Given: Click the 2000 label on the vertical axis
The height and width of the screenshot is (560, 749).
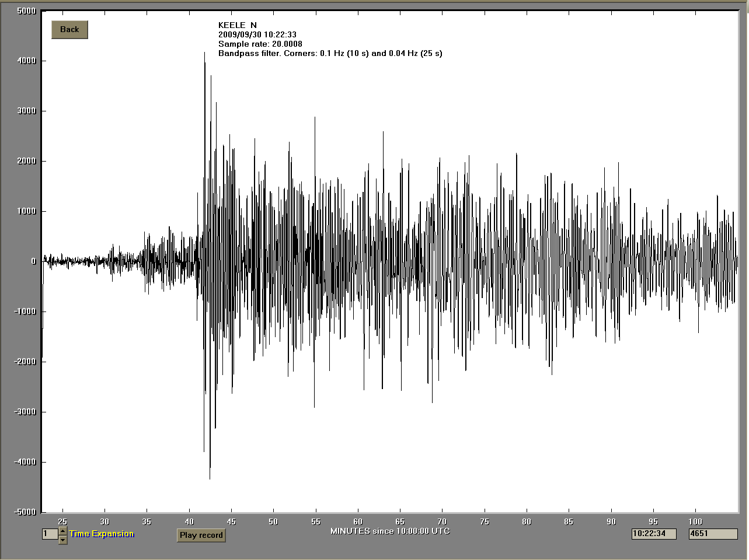Looking at the screenshot, I should point(27,161).
